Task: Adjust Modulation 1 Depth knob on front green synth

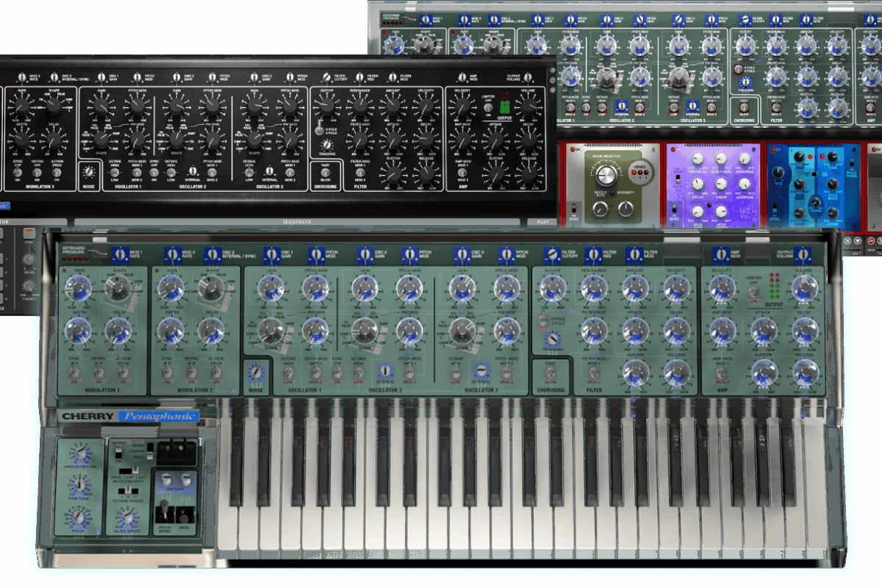Action: click(79, 332)
